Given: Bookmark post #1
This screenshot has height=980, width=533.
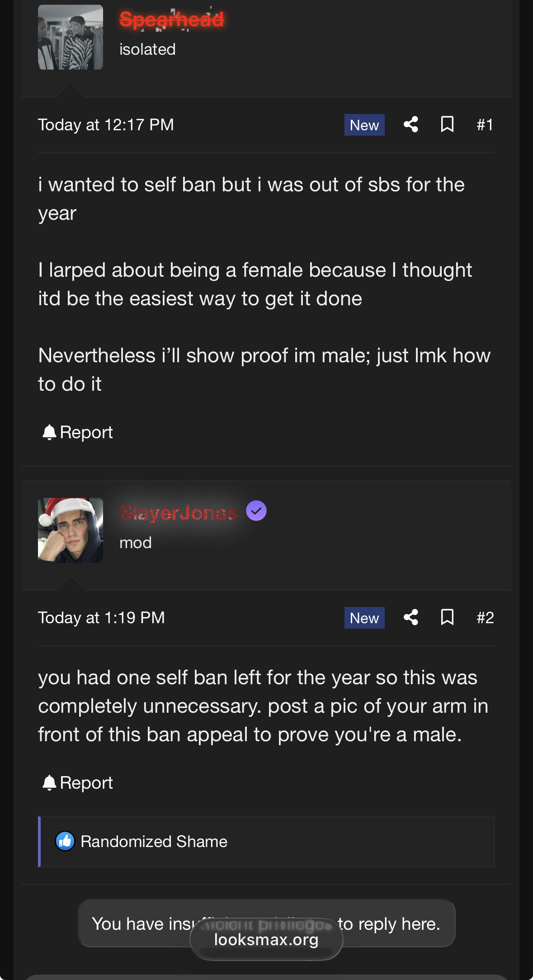Looking at the screenshot, I should click(x=447, y=124).
